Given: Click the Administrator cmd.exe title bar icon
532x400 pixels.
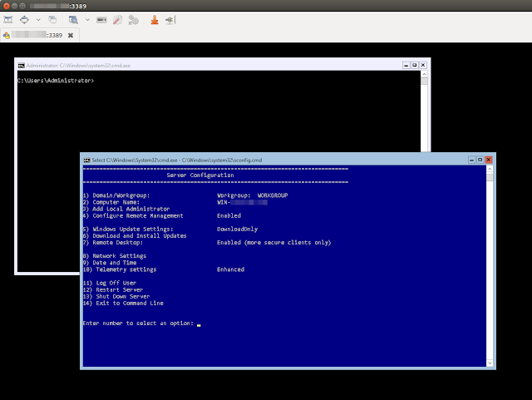Looking at the screenshot, I should coord(22,64).
